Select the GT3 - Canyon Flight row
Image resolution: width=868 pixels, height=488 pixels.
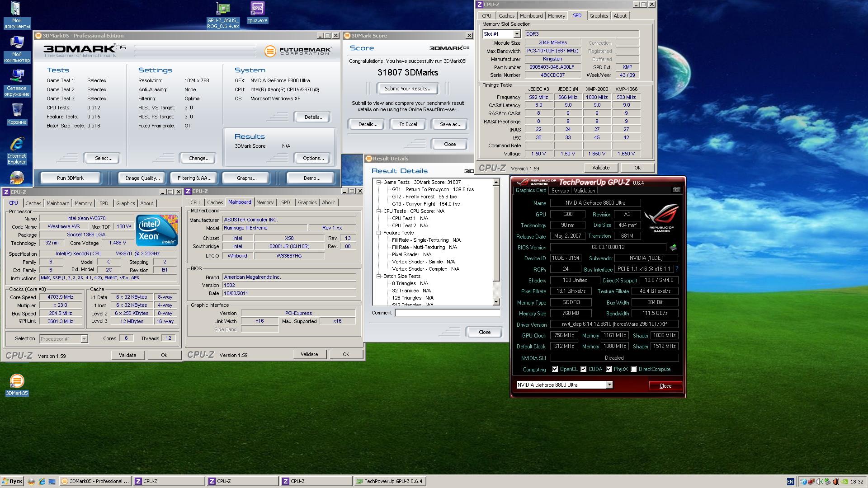click(426, 204)
